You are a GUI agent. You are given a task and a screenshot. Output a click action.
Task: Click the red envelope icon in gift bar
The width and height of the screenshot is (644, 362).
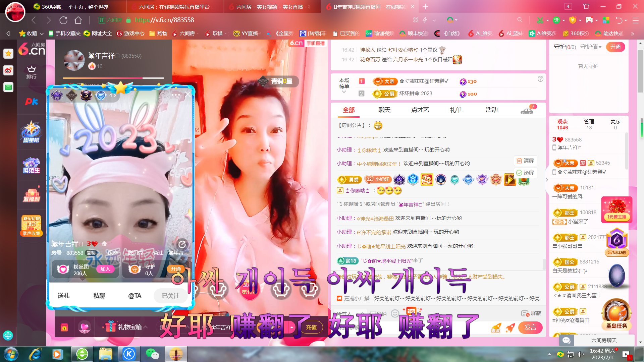tap(64, 327)
